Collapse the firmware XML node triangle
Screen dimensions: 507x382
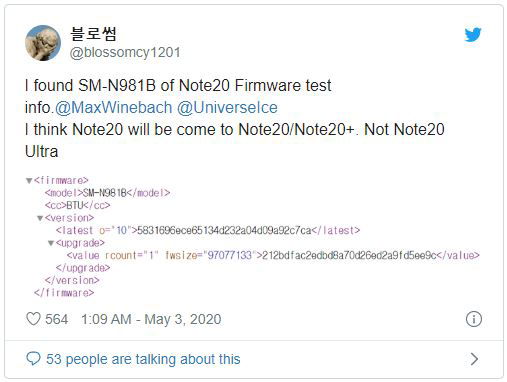[29, 181]
